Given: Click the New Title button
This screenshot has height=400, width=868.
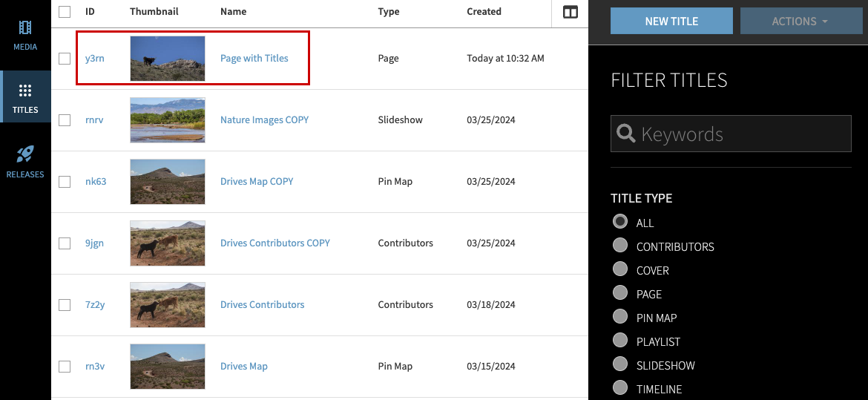Looking at the screenshot, I should (671, 22).
